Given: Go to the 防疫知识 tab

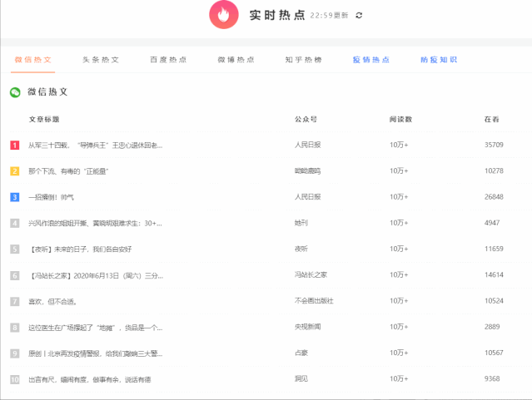Looking at the screenshot, I should tap(439, 60).
